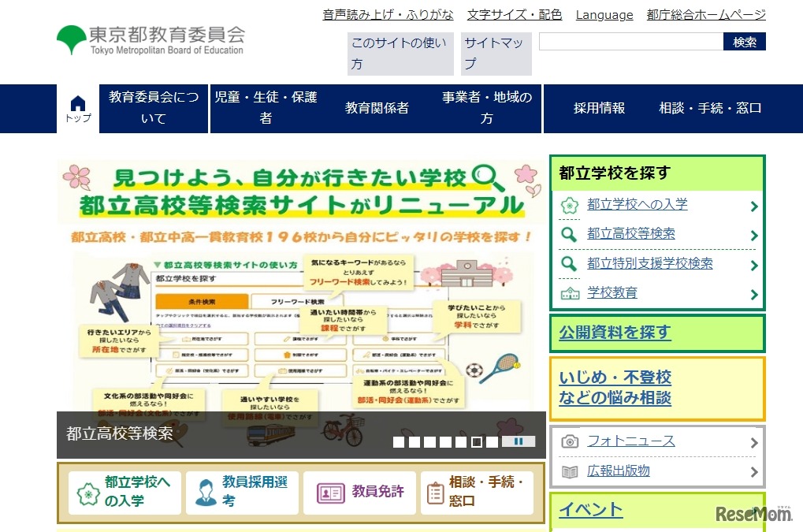The height and width of the screenshot is (532, 803).
Task: Open 文字サイズ・配色 settings link
Action: [x=514, y=15]
